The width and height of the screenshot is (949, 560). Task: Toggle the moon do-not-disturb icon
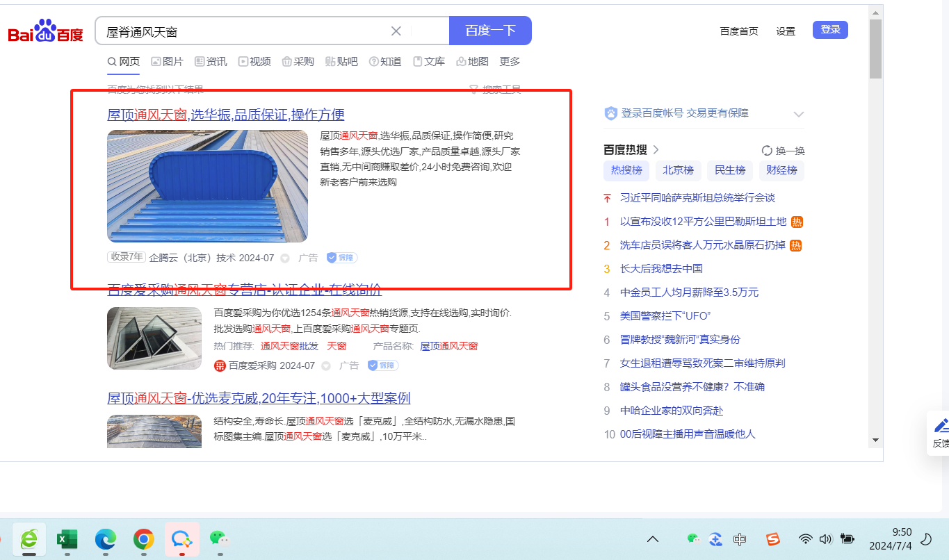(926, 539)
